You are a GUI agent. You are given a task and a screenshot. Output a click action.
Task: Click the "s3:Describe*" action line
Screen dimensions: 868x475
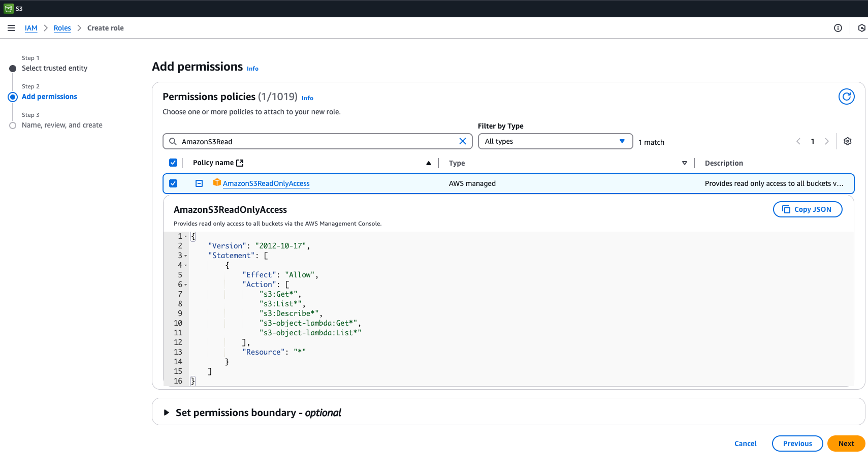[291, 313]
